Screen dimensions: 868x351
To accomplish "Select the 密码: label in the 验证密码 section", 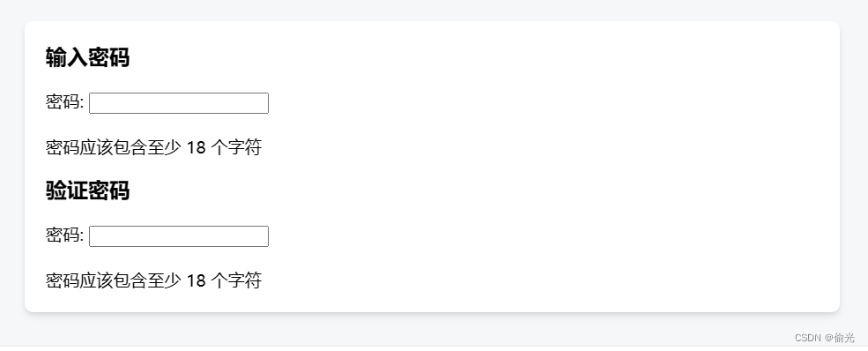I will [x=64, y=236].
